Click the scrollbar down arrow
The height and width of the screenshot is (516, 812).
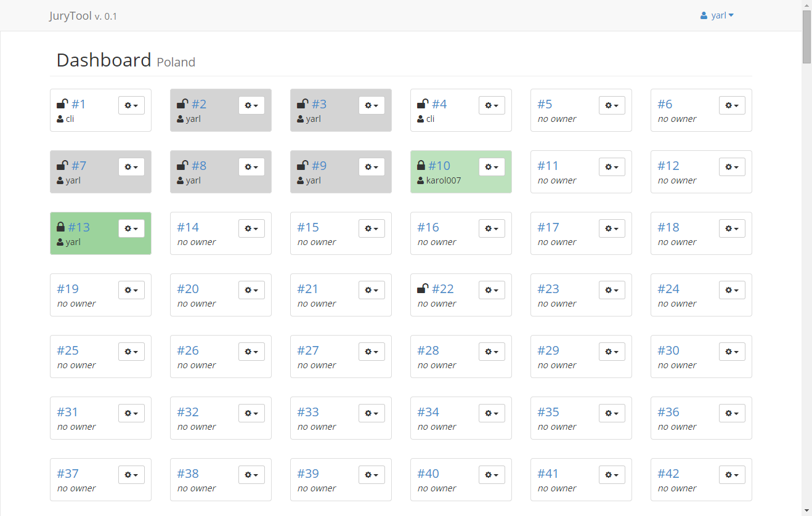[x=806, y=511]
